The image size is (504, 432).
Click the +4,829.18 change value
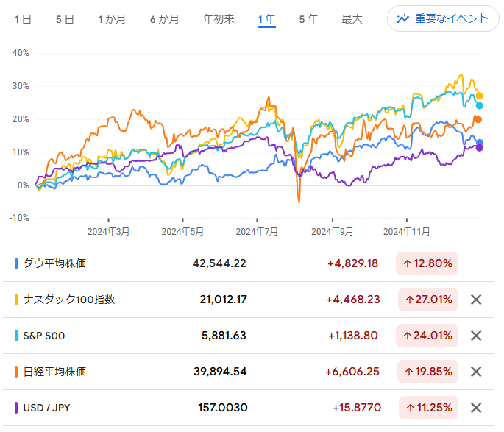click(352, 263)
